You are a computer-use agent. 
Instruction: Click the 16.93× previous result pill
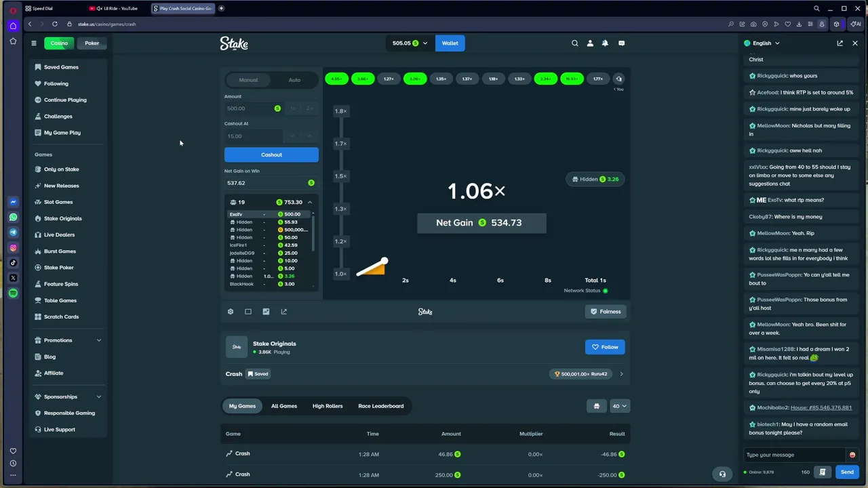point(572,79)
